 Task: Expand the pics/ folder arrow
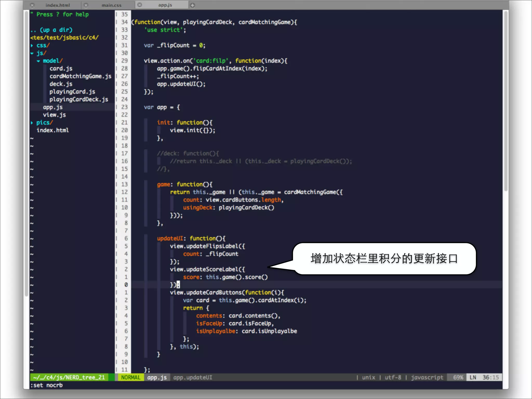[32, 123]
